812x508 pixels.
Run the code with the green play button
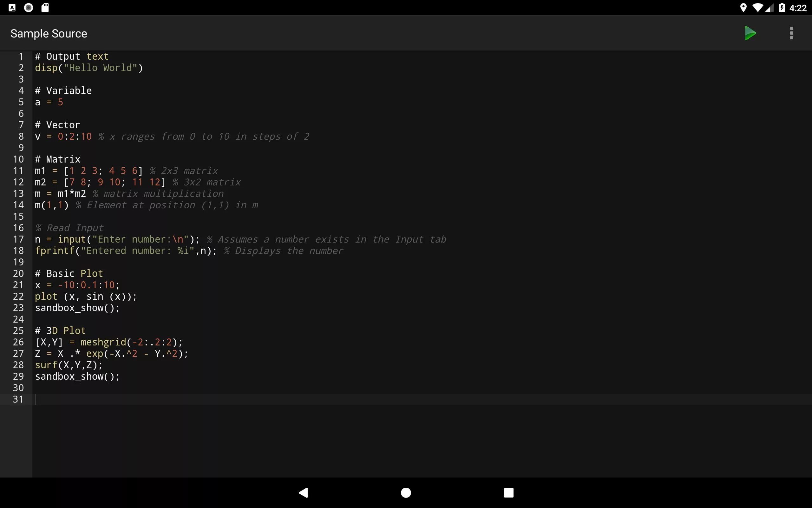[750, 33]
